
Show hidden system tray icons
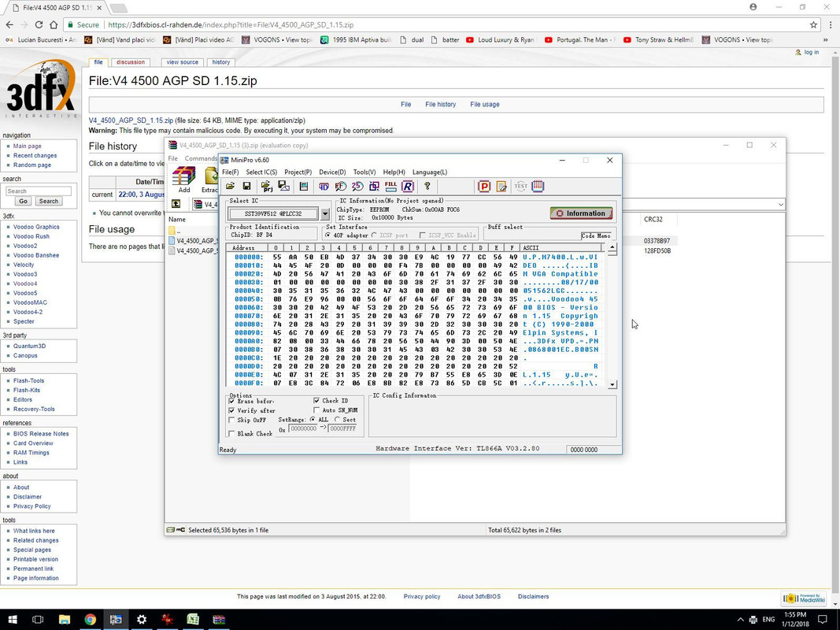[x=740, y=620]
